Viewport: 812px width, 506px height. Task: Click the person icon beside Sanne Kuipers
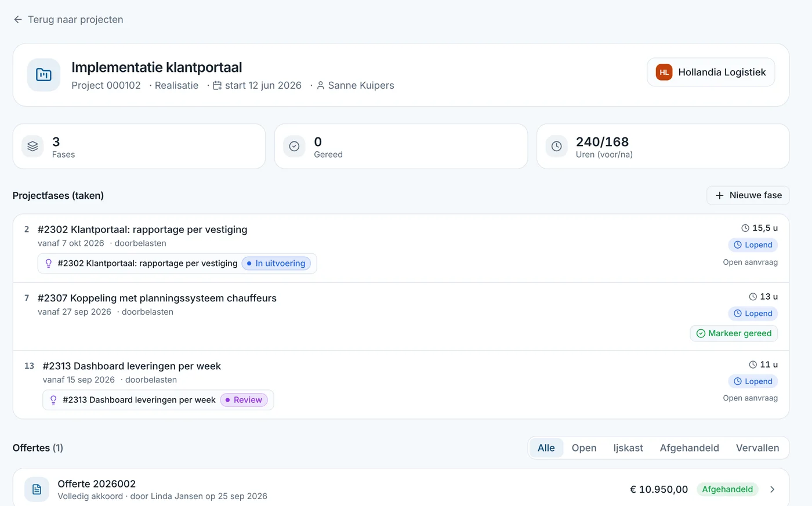click(x=320, y=86)
